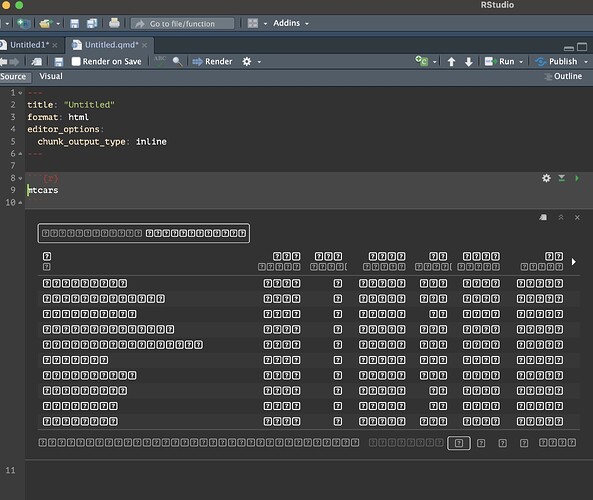Go to the next chunk with down arrow
The image size is (593, 500).
(x=469, y=62)
